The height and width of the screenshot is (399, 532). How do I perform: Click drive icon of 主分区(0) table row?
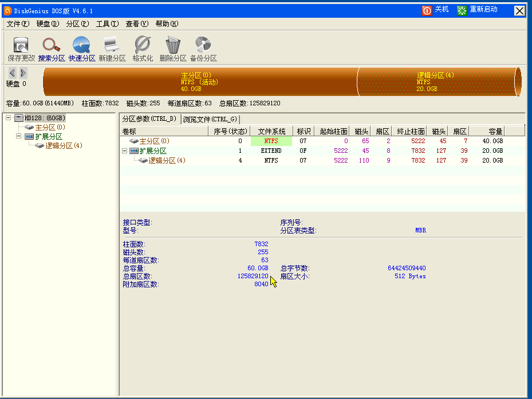pyautogui.click(x=134, y=141)
